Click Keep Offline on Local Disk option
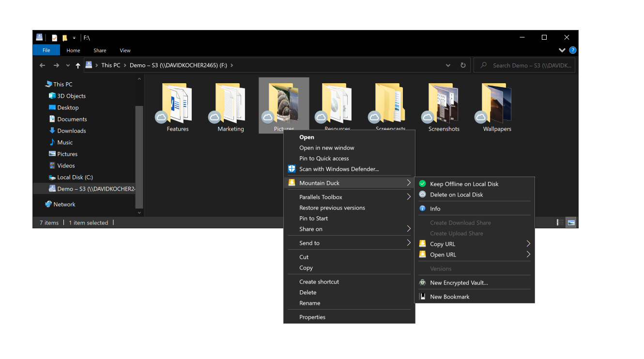 [464, 184]
